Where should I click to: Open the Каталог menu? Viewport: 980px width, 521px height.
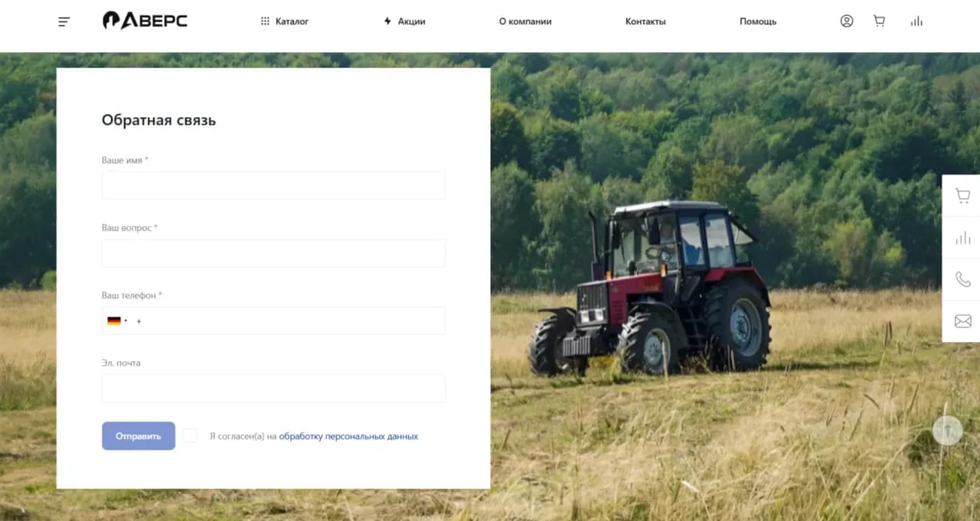point(285,21)
